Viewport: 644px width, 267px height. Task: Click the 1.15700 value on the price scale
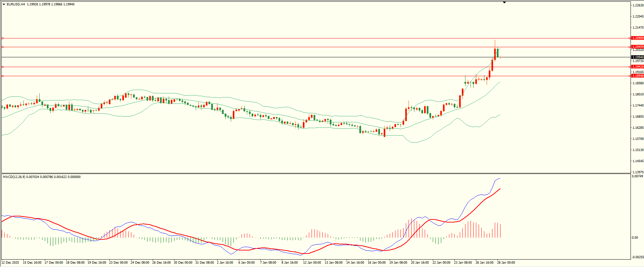[x=638, y=139]
